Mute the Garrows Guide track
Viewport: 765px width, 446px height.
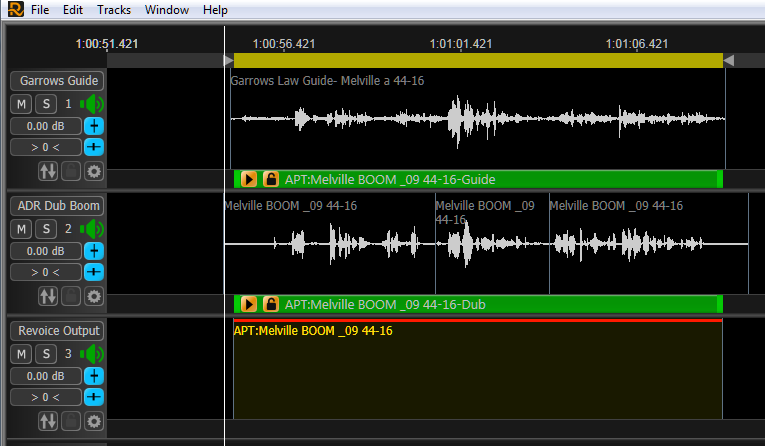pyautogui.click(x=21, y=104)
